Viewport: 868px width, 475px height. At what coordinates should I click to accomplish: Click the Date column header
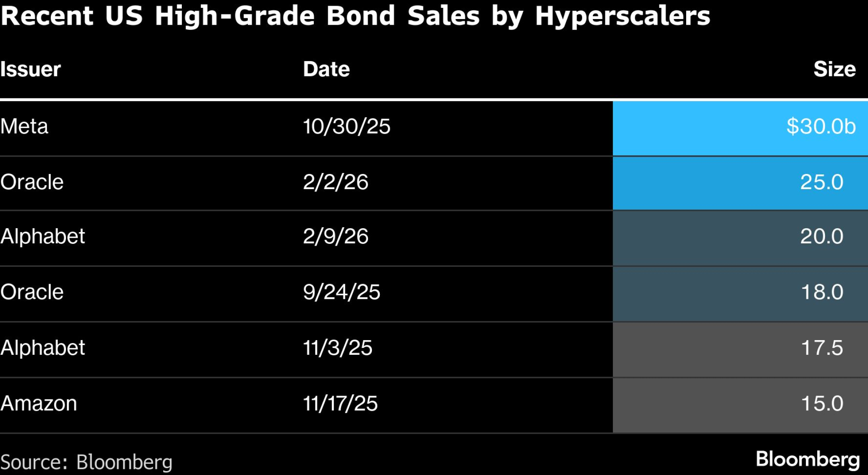[326, 69]
